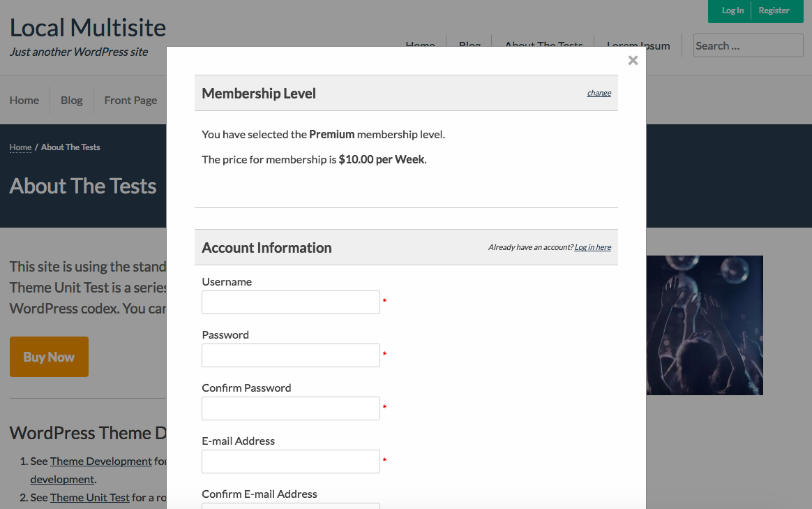Click the Buy Now button
The image size is (812, 509).
click(x=49, y=357)
